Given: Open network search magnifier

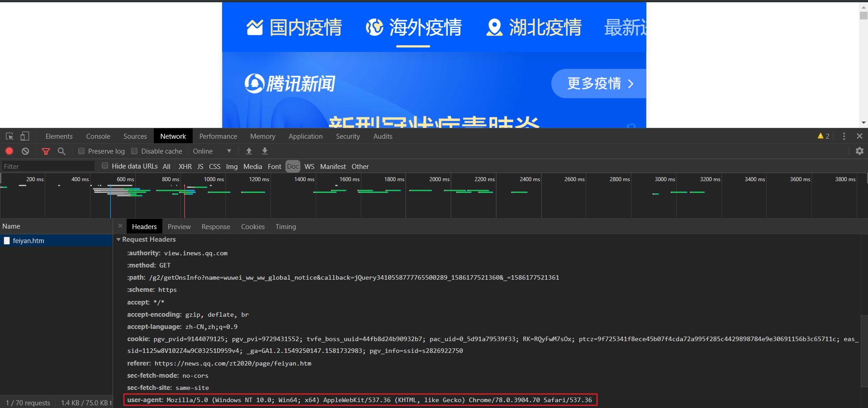Looking at the screenshot, I should (x=62, y=151).
